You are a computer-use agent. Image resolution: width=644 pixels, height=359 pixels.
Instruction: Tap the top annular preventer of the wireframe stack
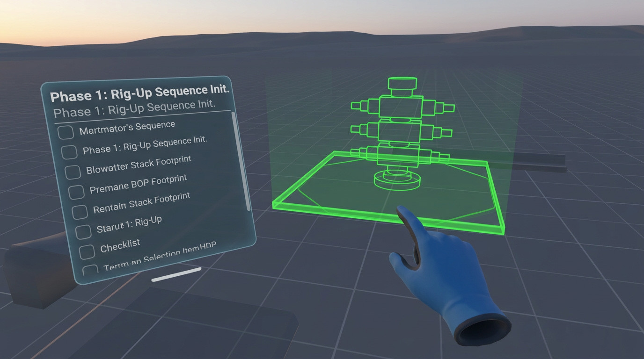402,85
